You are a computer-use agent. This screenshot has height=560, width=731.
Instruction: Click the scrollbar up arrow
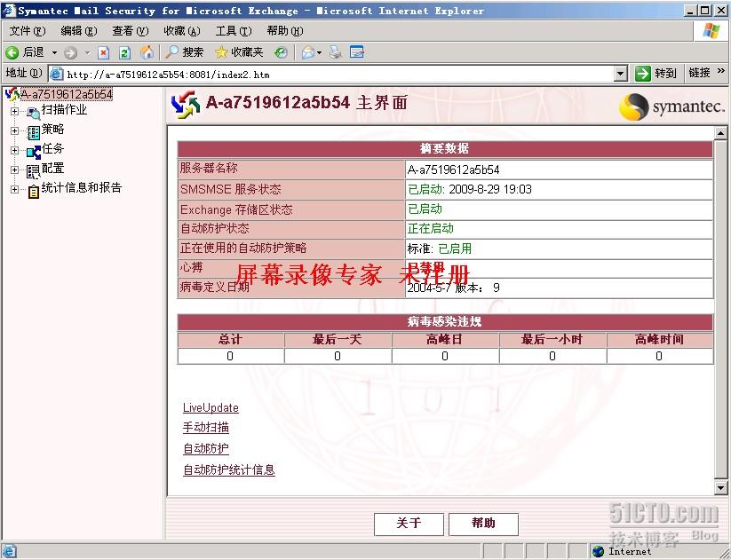720,134
